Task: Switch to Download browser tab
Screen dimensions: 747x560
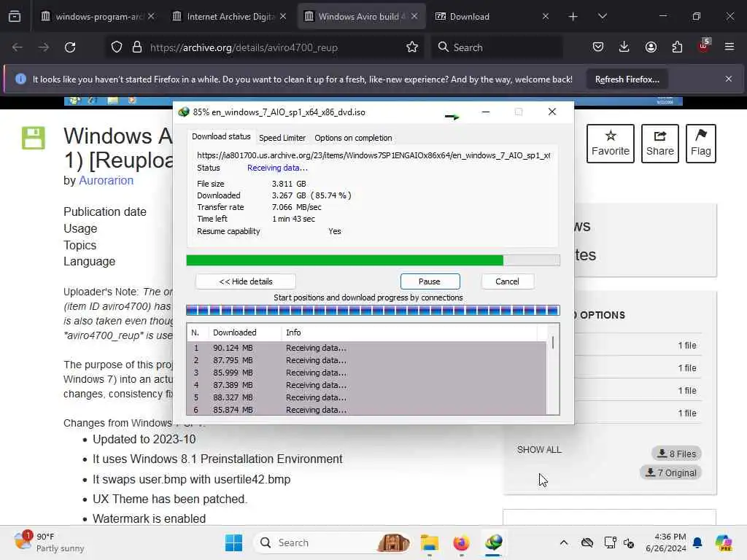Action: pos(492,17)
